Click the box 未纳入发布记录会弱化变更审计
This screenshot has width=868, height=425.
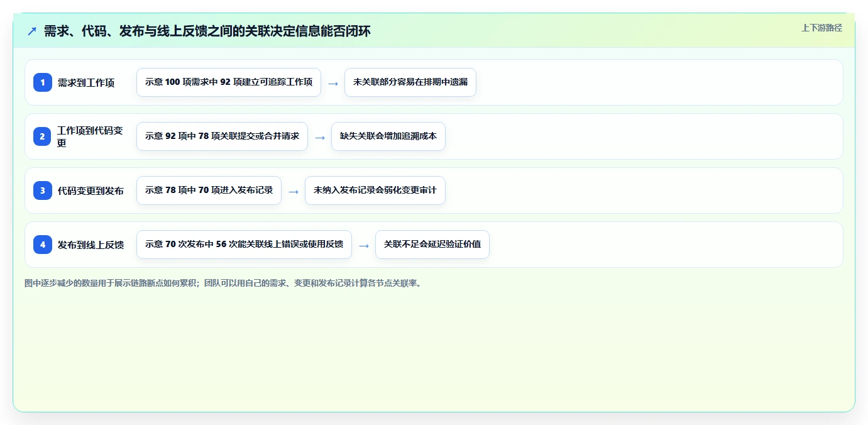click(x=375, y=190)
